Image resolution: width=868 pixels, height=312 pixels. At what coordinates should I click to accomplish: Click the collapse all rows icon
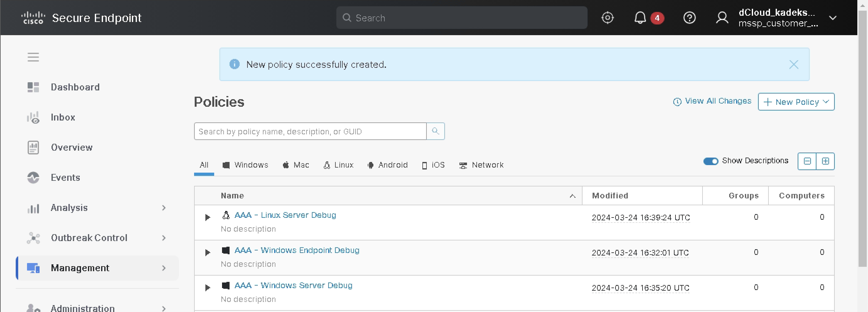[807, 161]
